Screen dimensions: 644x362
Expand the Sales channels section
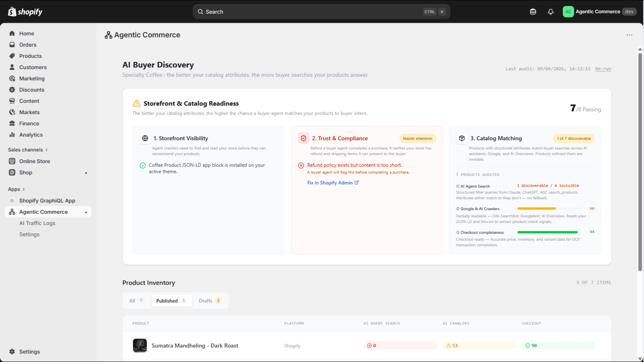click(x=28, y=150)
